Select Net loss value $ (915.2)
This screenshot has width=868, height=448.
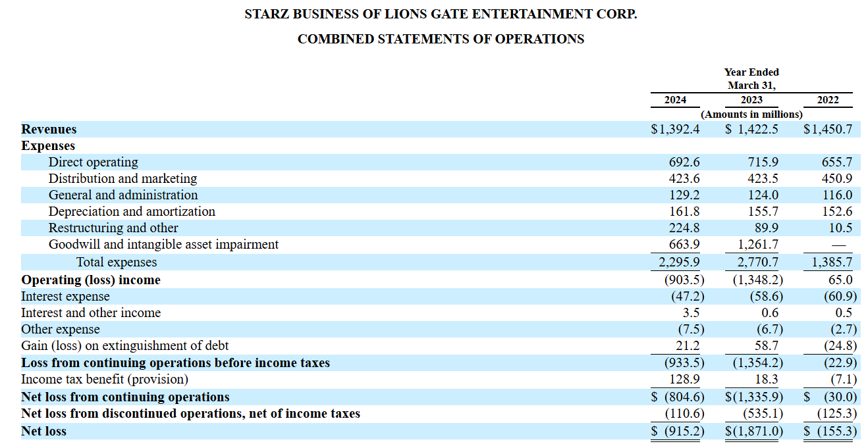click(678, 432)
